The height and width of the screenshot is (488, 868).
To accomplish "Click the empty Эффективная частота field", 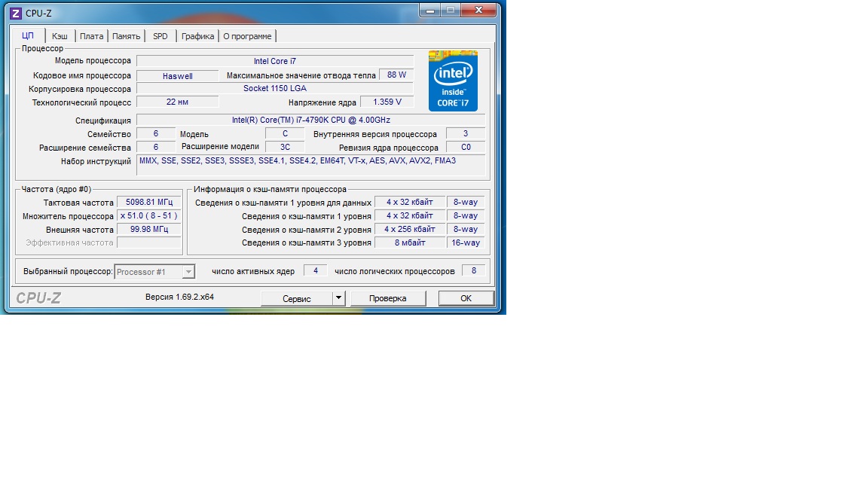I will click(149, 243).
